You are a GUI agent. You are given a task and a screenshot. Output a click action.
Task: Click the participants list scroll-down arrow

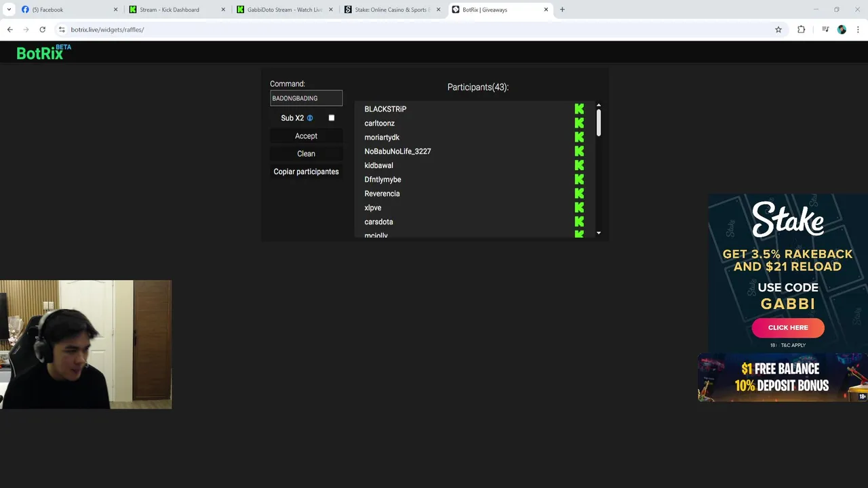(599, 233)
